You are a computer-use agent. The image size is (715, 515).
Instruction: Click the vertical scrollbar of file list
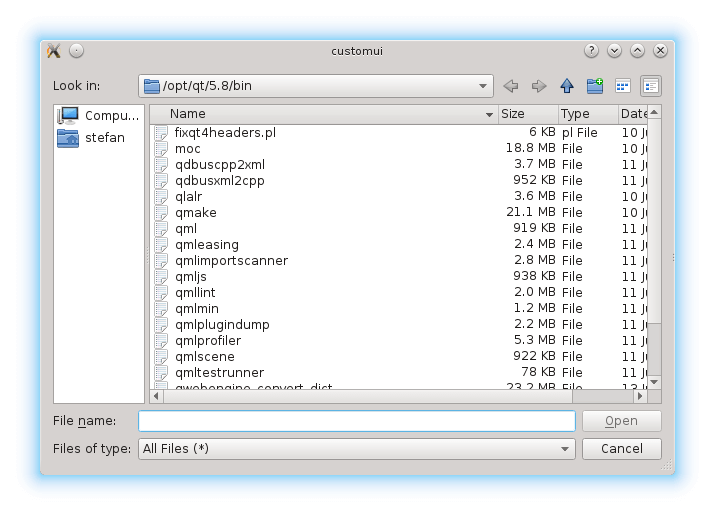654,250
